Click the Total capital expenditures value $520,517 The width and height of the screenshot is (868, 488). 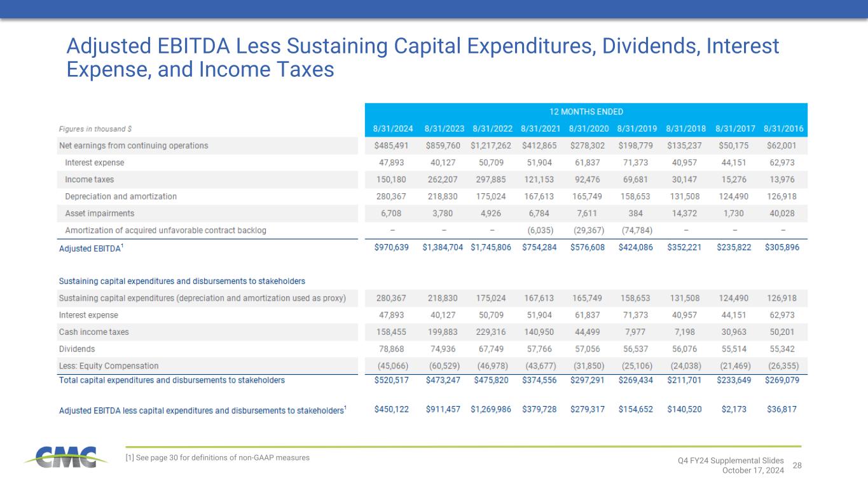(x=391, y=381)
